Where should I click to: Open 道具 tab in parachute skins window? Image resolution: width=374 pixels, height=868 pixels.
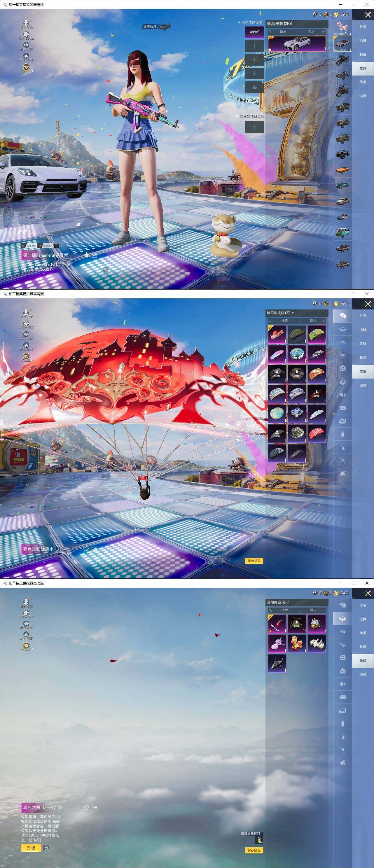pos(363,385)
